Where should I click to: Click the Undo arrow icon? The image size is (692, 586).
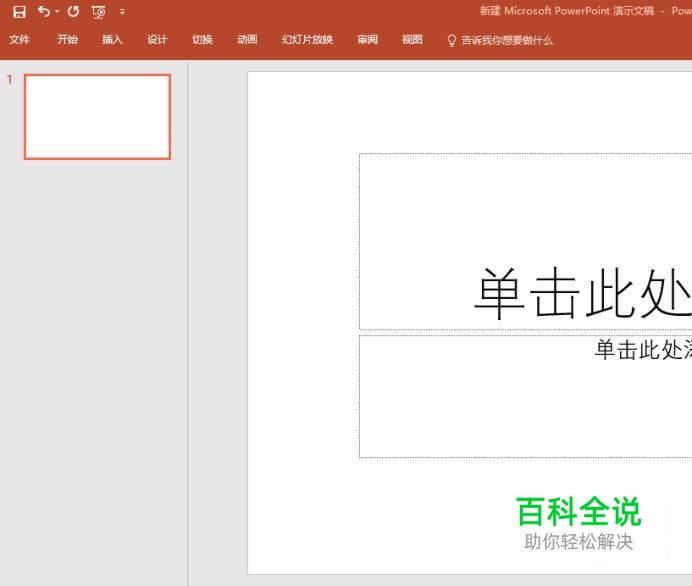pos(43,12)
